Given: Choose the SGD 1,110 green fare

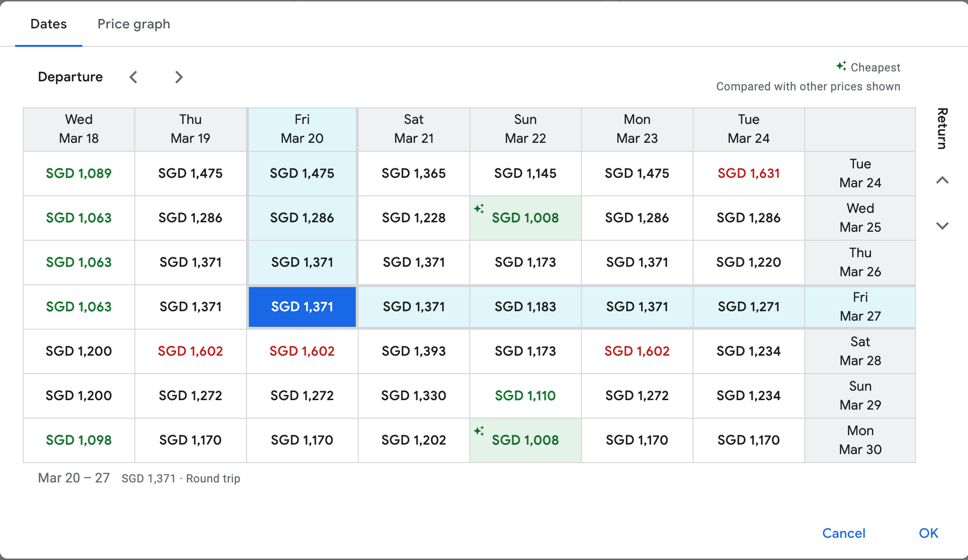Looking at the screenshot, I should (525, 396).
